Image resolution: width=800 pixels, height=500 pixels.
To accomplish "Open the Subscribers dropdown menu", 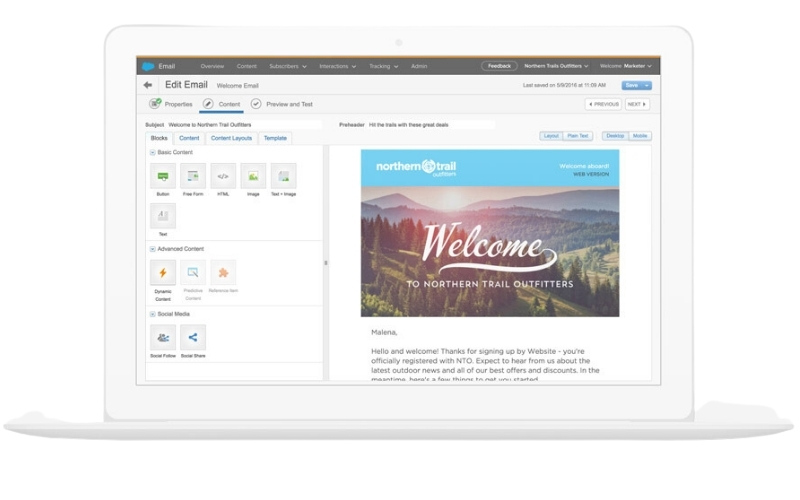I will coord(288,66).
